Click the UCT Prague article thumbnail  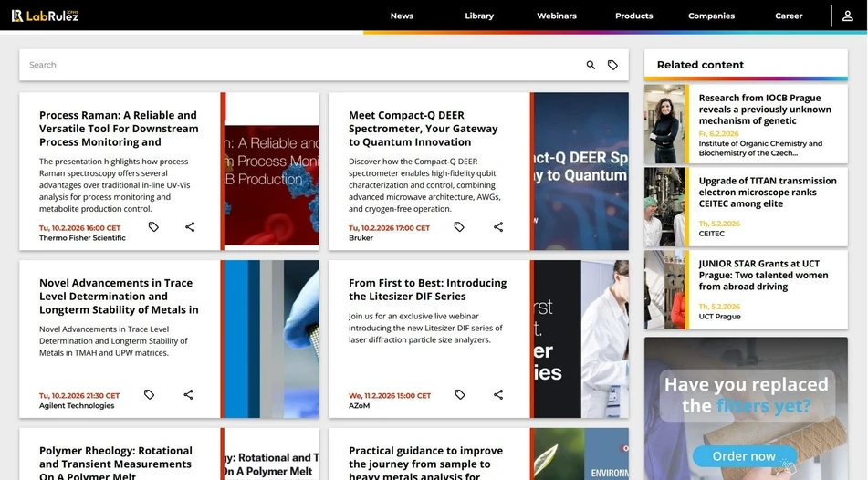664,290
